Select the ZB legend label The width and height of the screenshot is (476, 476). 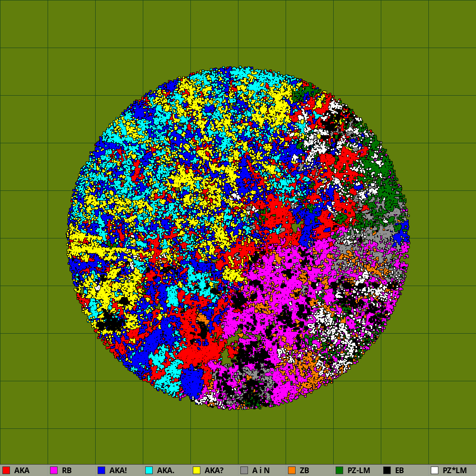(x=305, y=471)
